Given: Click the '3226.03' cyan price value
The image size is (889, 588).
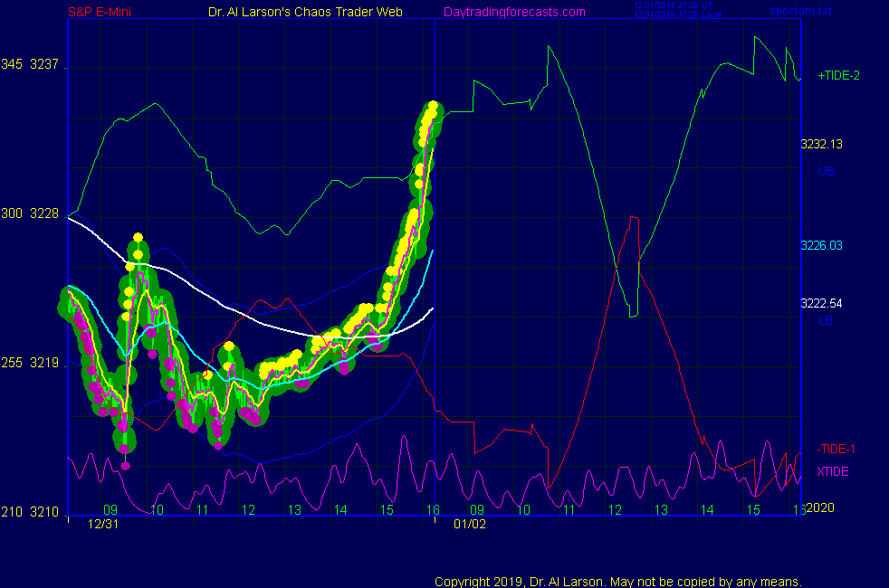Looking at the screenshot, I should click(x=821, y=245).
